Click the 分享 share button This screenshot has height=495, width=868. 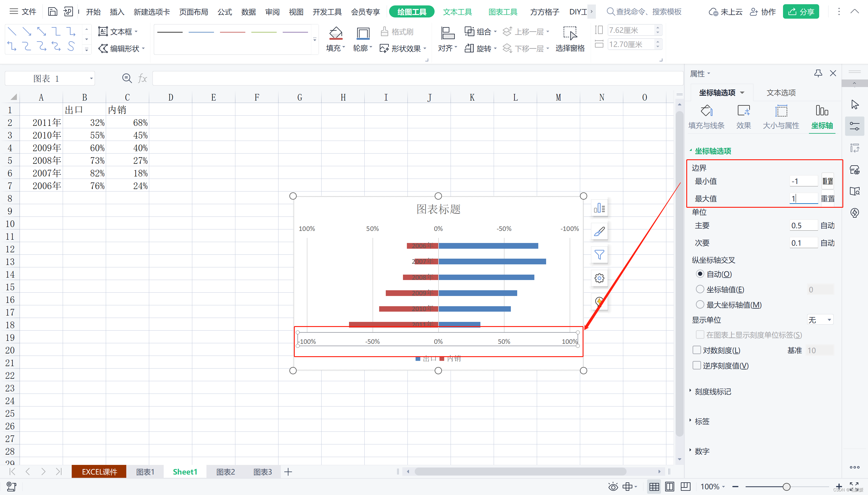pos(800,12)
